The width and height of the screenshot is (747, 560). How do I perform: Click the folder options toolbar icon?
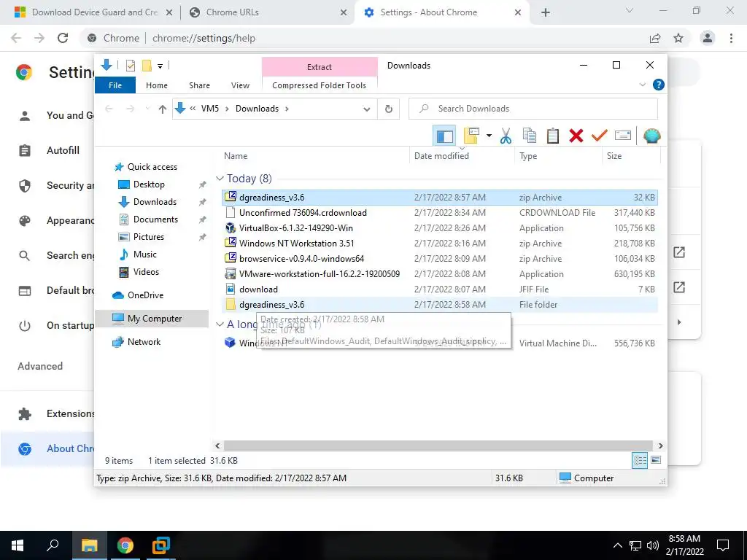pyautogui.click(x=471, y=136)
